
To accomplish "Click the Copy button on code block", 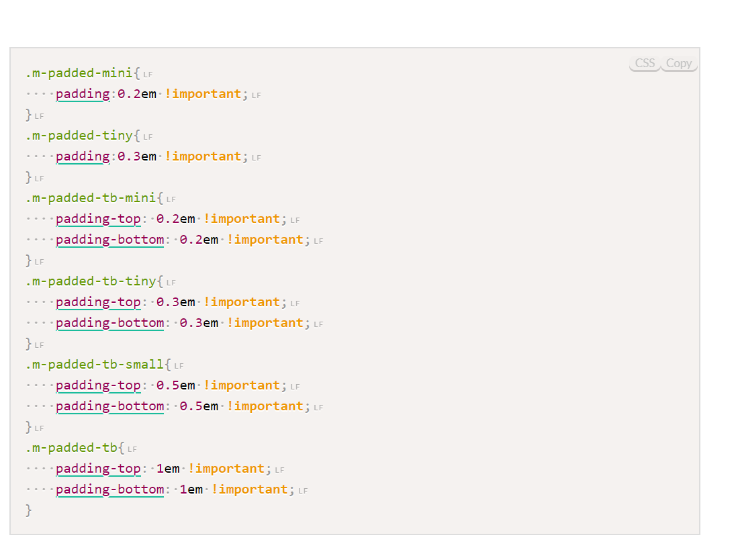I will 679,63.
